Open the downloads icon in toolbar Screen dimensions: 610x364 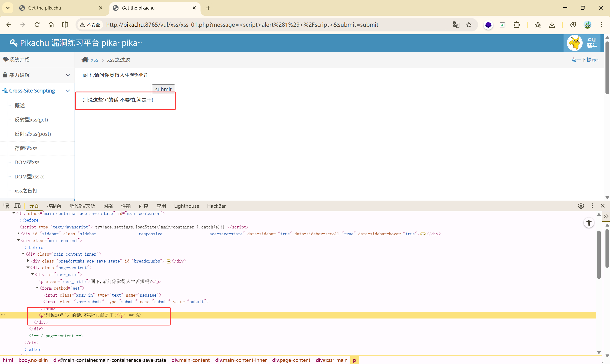click(x=552, y=25)
